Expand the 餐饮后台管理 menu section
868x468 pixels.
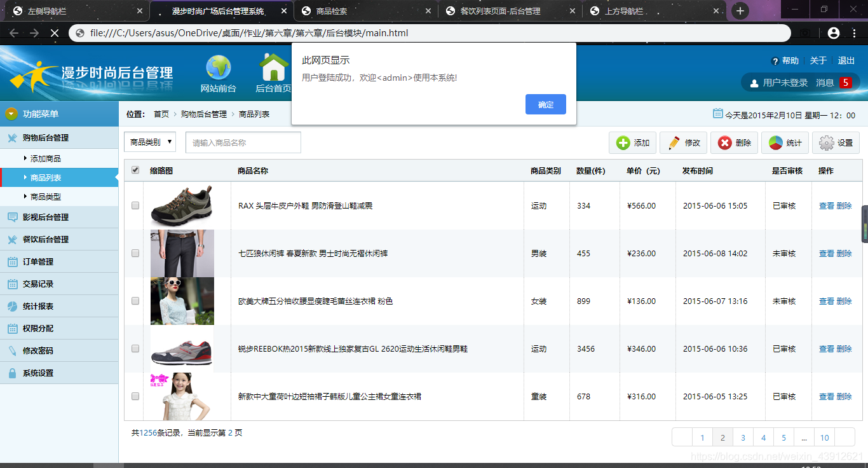coord(59,239)
